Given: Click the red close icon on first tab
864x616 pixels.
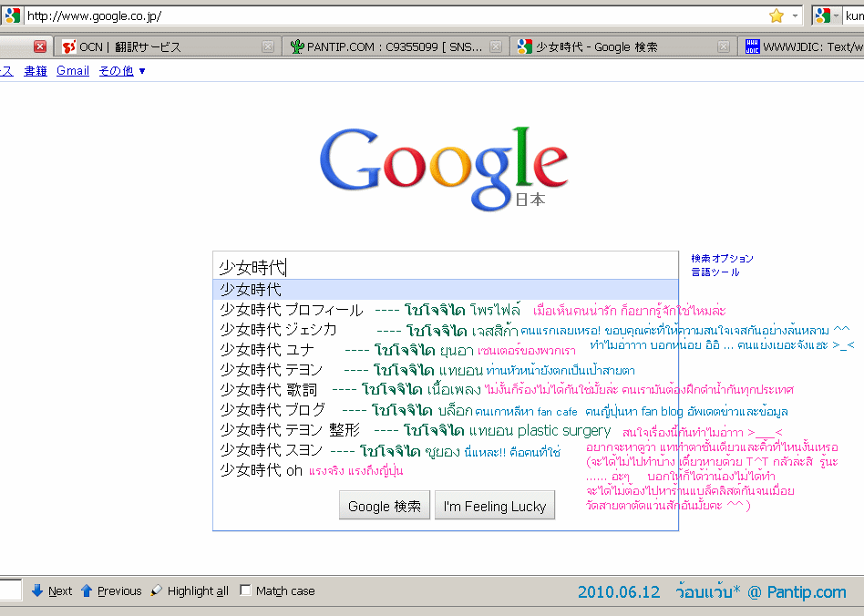Looking at the screenshot, I should 40,46.
